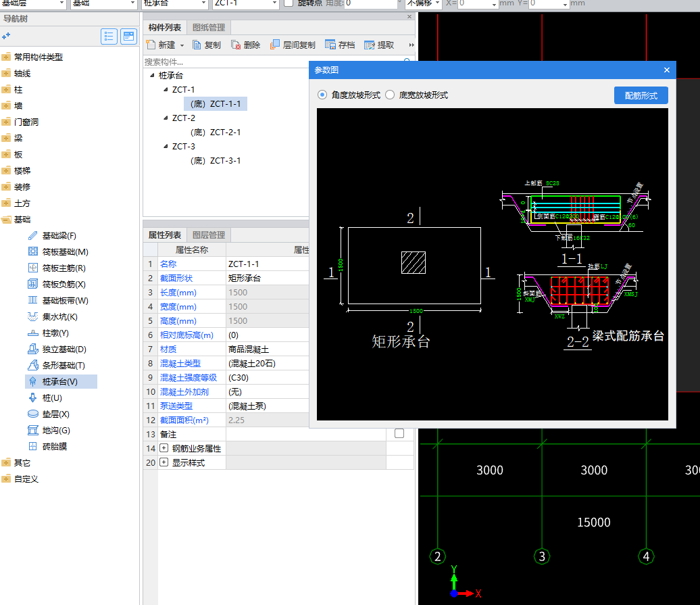Click axis bubble number 3
Screen dimensions: 700x605
pos(542,556)
